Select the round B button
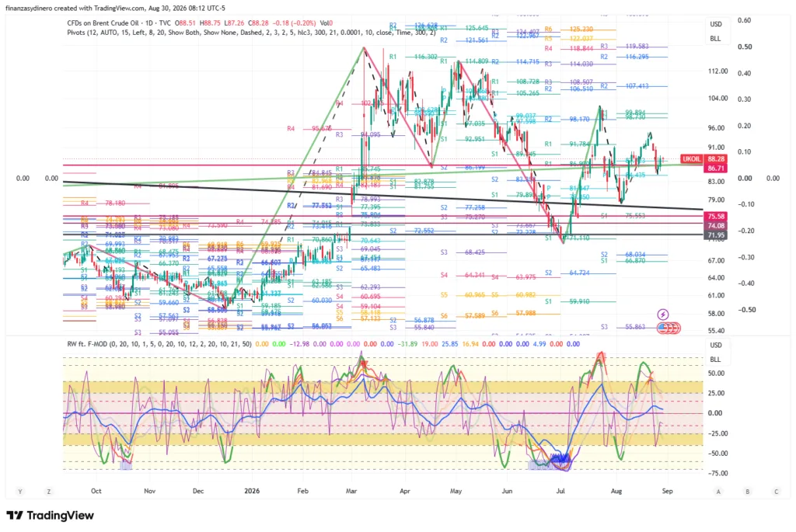The width and height of the screenshot is (796, 532). tap(747, 492)
